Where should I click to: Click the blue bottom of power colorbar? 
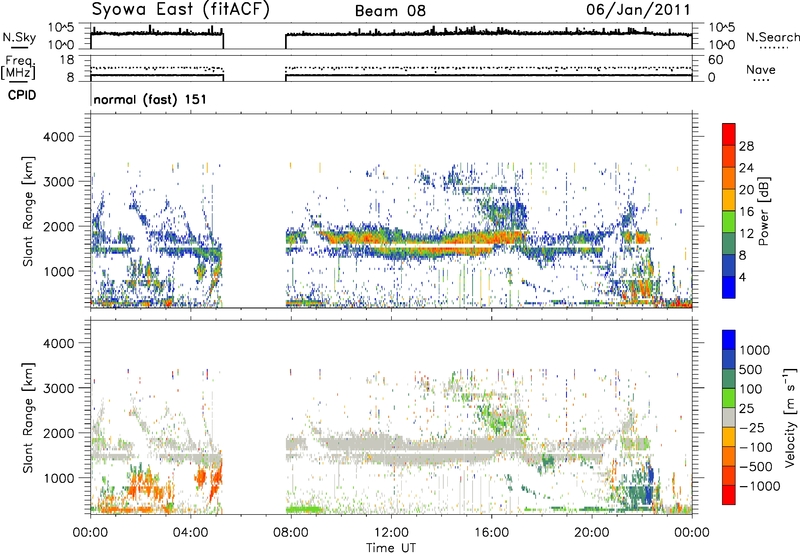pos(729,288)
